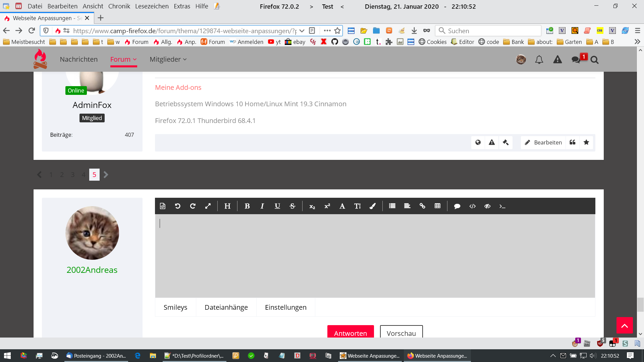Apply strikethrough formatting
This screenshot has height=362, width=644.
pyautogui.click(x=292, y=206)
